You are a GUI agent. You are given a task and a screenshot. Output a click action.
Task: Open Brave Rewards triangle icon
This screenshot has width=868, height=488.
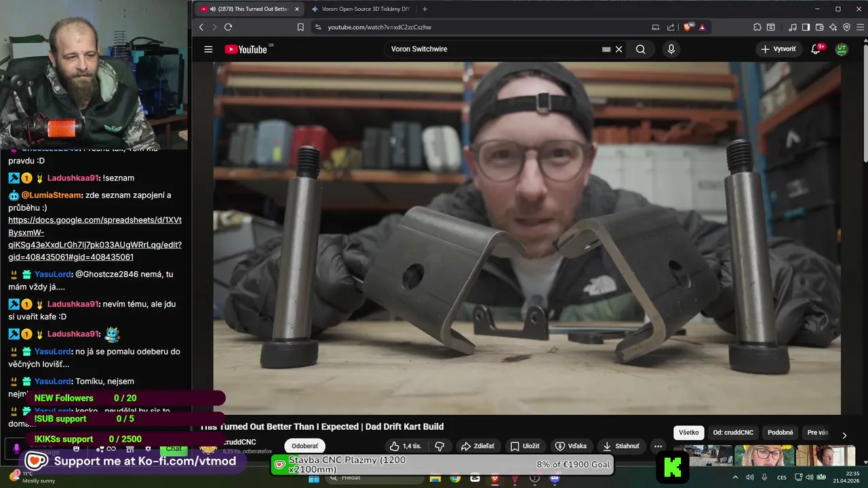click(x=702, y=27)
